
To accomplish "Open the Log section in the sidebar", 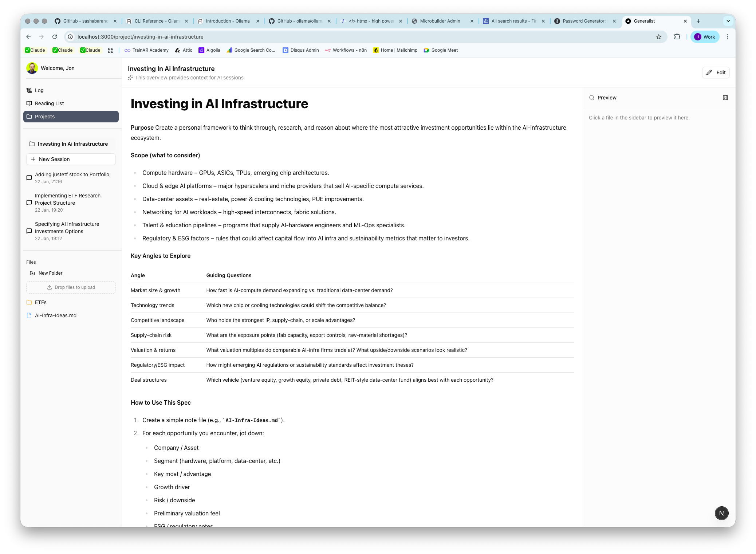I will 39,90.
